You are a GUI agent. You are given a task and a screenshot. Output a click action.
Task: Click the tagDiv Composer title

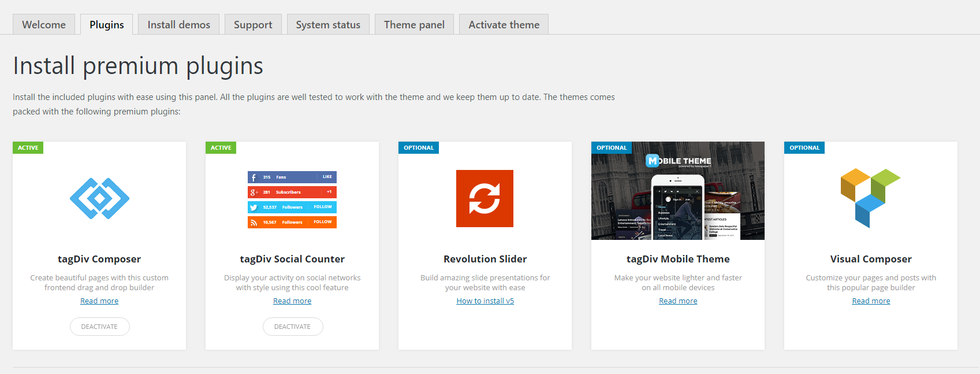click(x=99, y=259)
